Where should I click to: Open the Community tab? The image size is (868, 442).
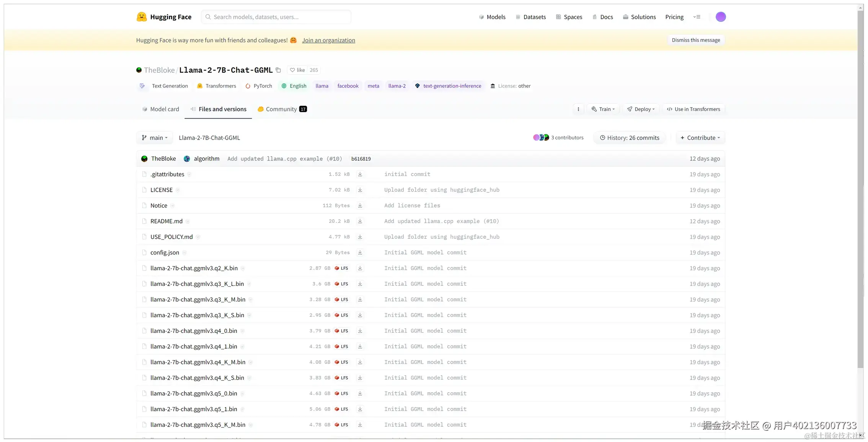tap(282, 109)
